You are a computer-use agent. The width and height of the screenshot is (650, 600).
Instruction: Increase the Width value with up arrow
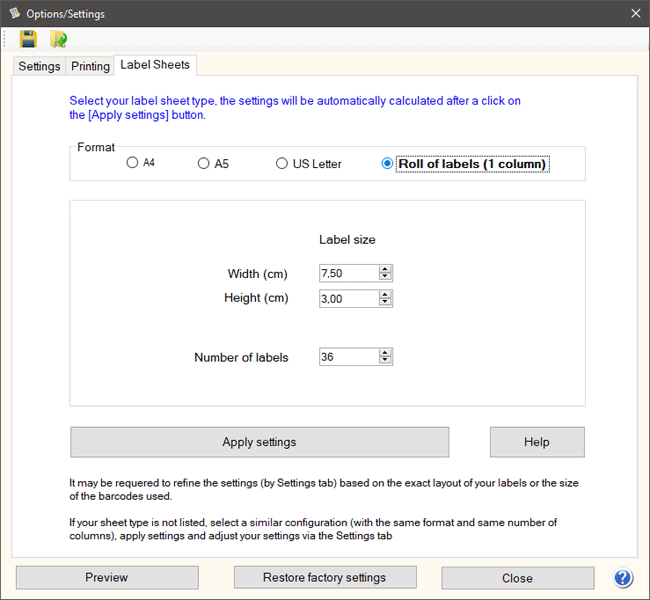tap(385, 269)
